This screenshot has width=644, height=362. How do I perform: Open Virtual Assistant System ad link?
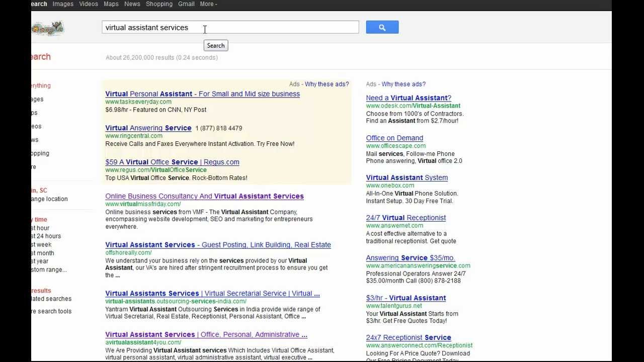[407, 177]
